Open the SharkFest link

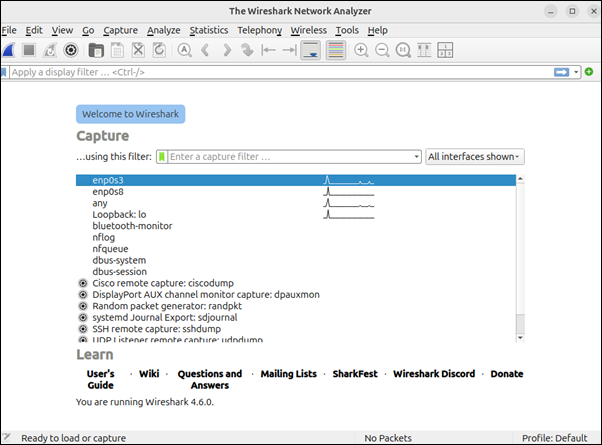pyautogui.click(x=355, y=374)
